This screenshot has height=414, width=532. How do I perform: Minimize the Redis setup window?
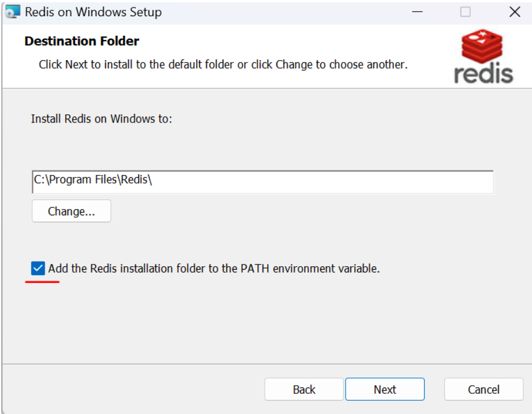tap(417, 12)
